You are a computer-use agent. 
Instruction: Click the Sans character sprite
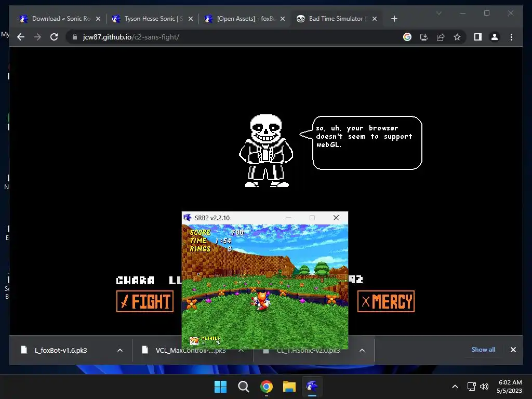pyautogui.click(x=266, y=151)
